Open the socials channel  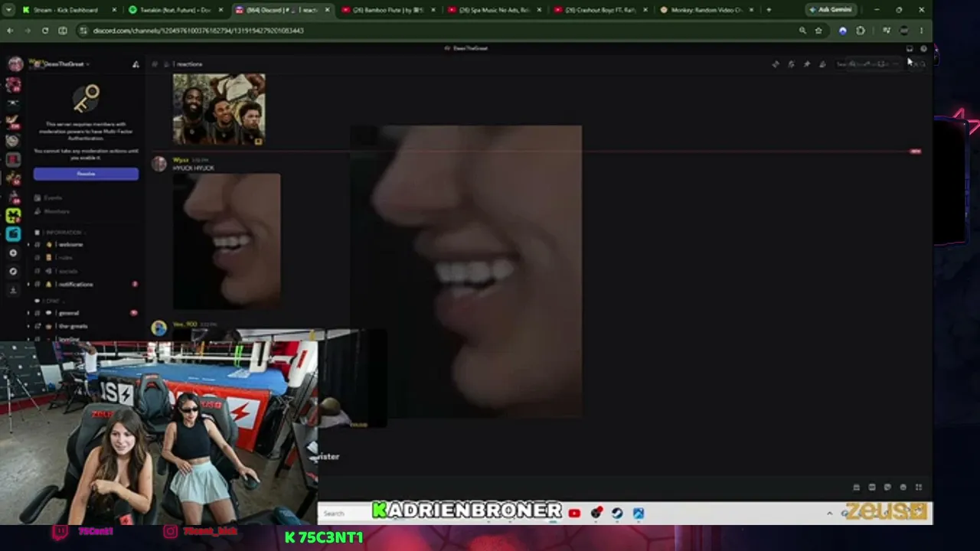pos(68,271)
